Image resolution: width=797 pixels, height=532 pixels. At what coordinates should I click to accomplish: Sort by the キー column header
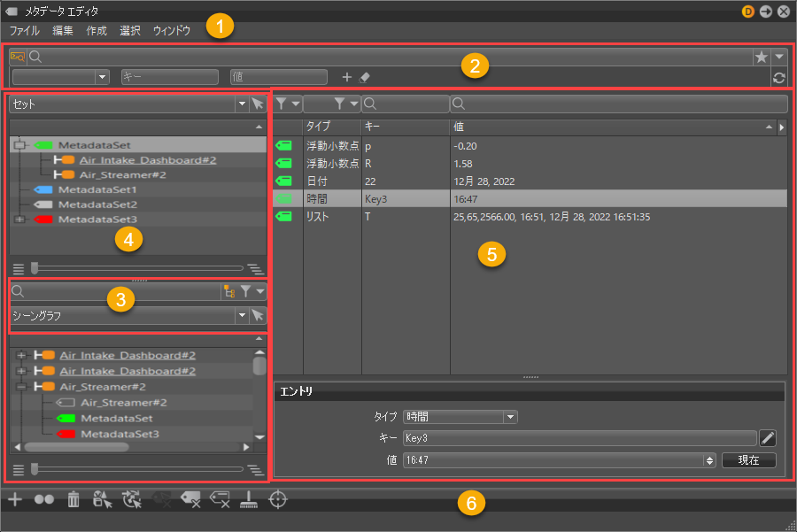point(406,127)
